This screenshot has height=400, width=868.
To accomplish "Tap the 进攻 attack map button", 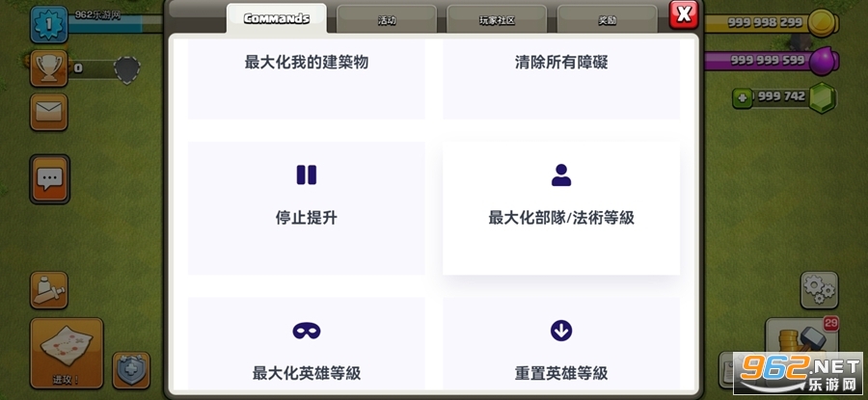I will pos(67,353).
